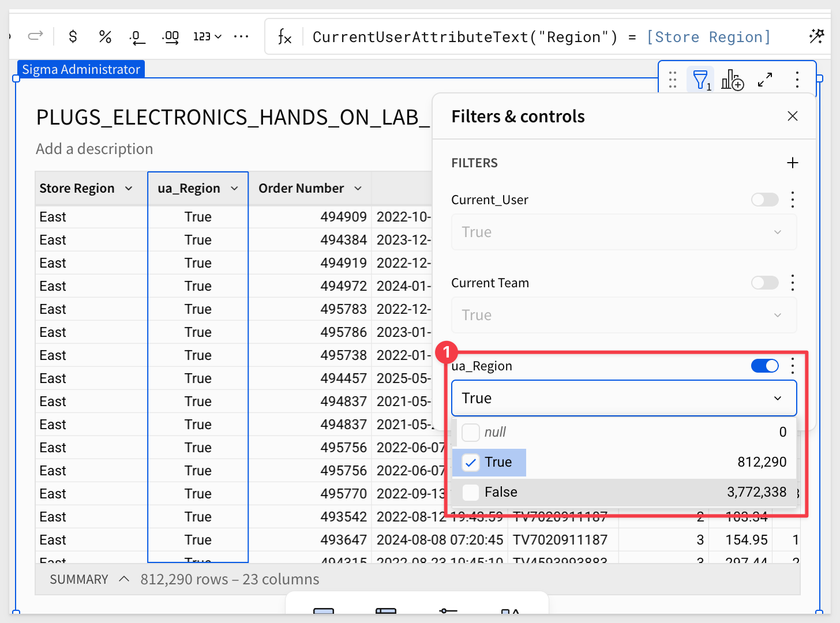Apply percent format icon

click(105, 37)
